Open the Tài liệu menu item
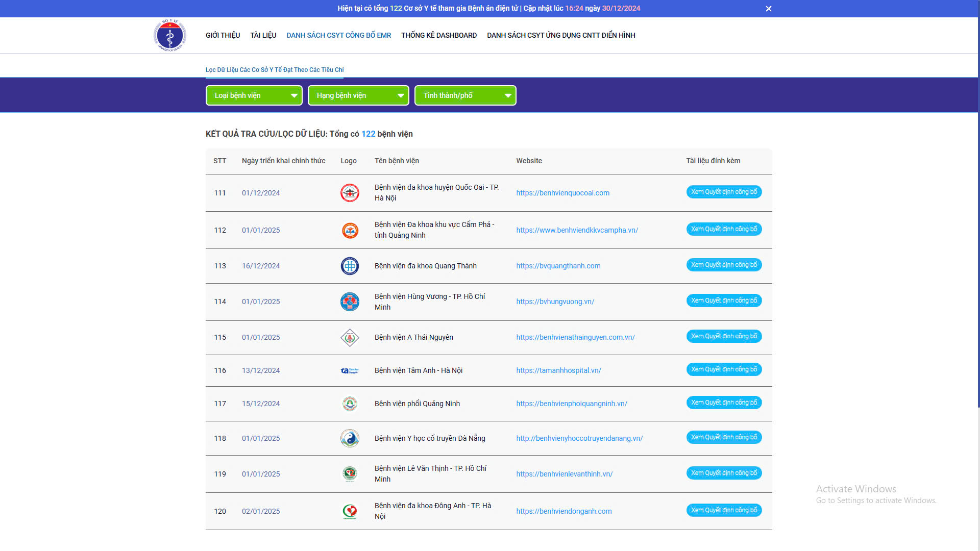980x551 pixels. pos(263,35)
